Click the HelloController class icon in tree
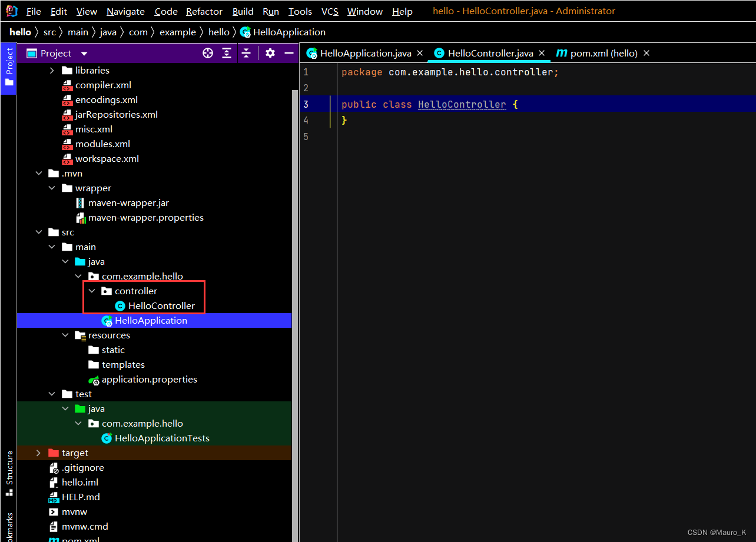This screenshot has width=756, height=542. 120,306
